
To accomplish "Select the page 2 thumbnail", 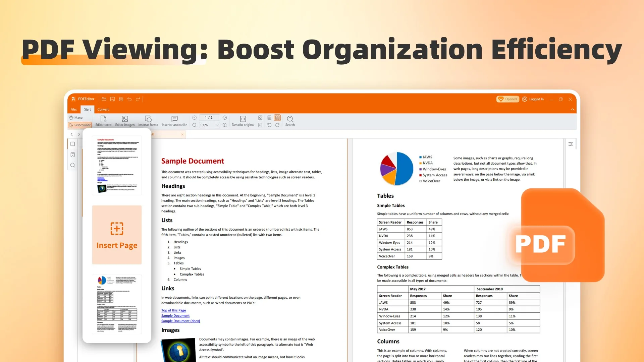I will click(117, 304).
